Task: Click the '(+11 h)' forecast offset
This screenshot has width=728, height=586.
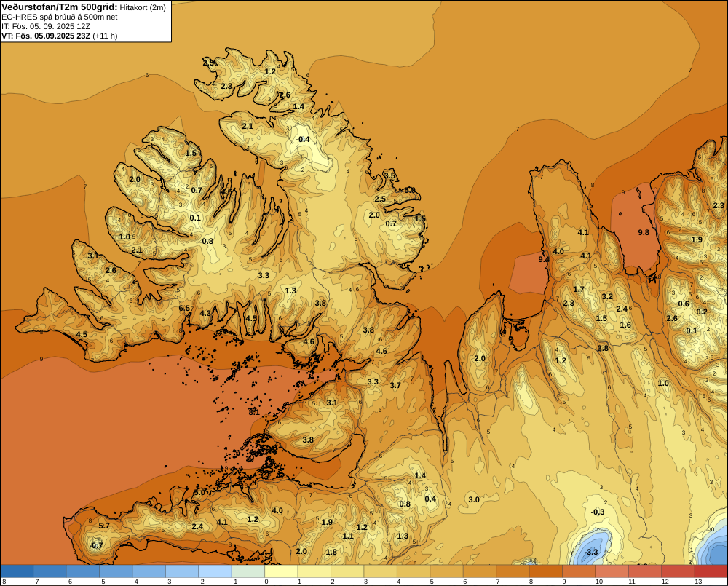Action: [105, 36]
